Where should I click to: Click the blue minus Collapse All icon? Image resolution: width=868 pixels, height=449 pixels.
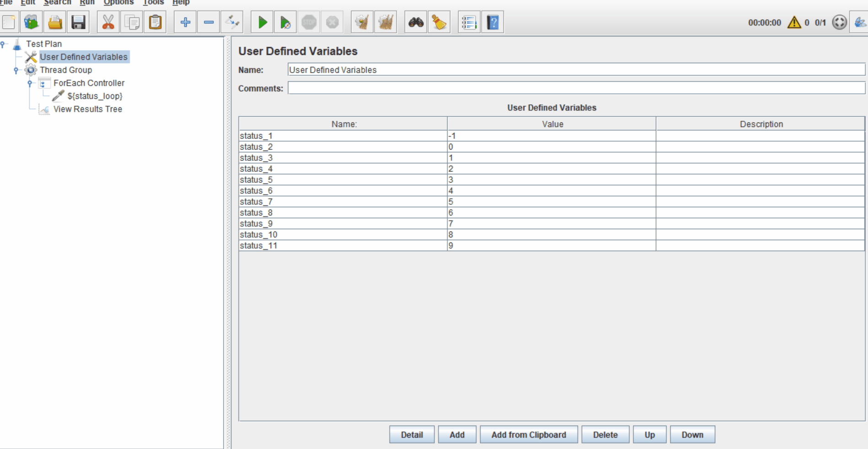coord(209,22)
